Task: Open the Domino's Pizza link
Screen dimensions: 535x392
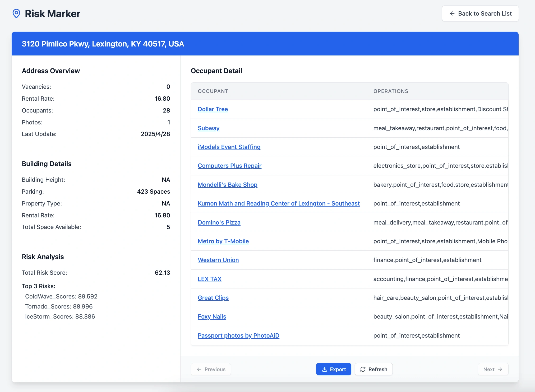Action: [x=219, y=222]
